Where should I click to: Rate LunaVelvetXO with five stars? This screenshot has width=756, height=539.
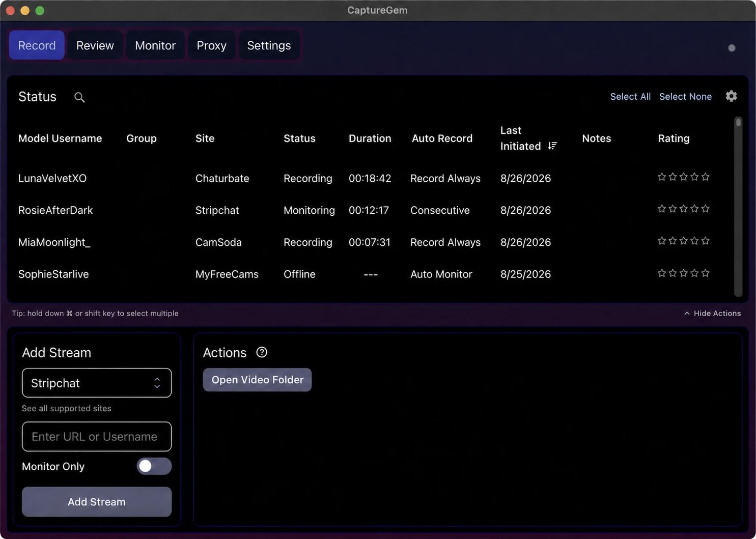click(705, 177)
